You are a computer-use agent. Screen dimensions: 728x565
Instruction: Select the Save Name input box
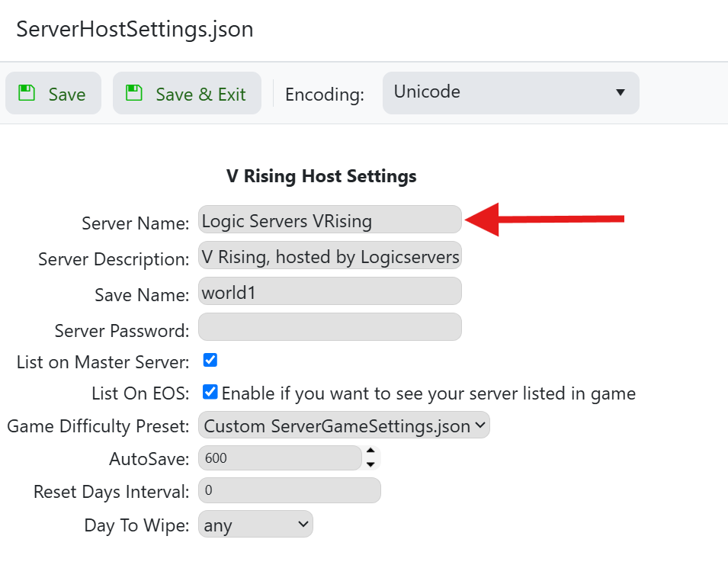pos(329,292)
